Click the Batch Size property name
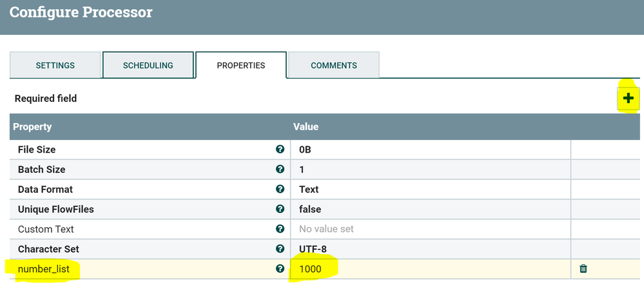The image size is (644, 283). point(41,170)
